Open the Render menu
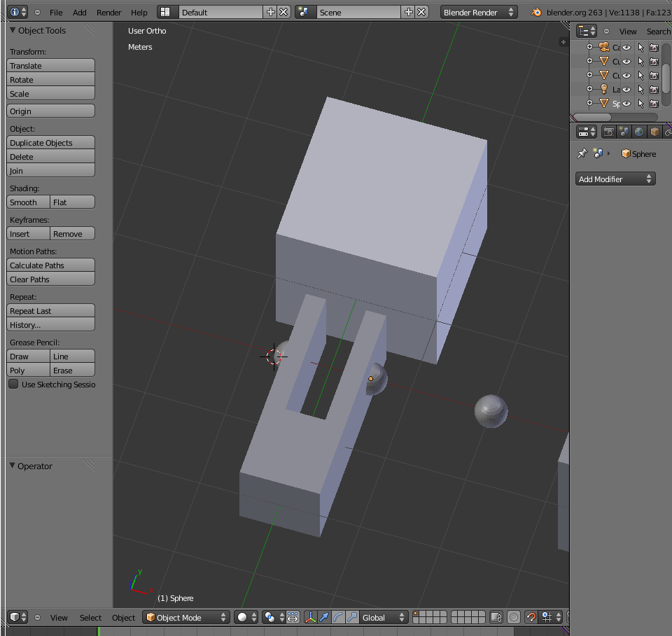Viewport: 672px width, 636px height. [x=108, y=12]
